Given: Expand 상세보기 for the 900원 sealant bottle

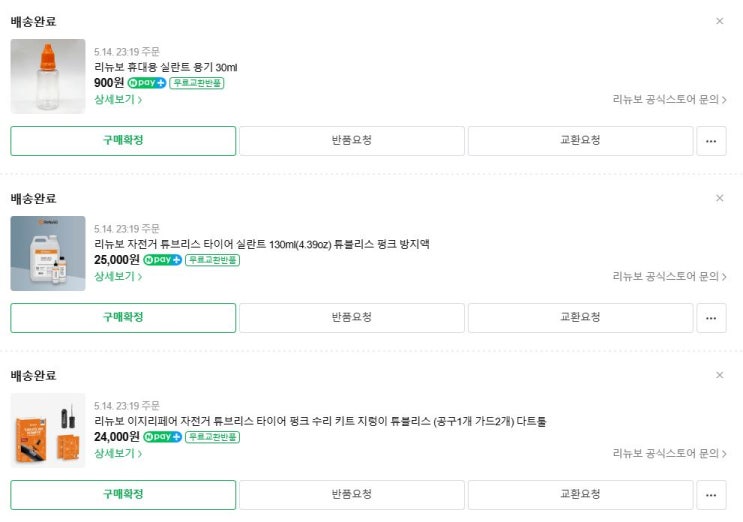Looking at the screenshot, I should [x=118, y=99].
